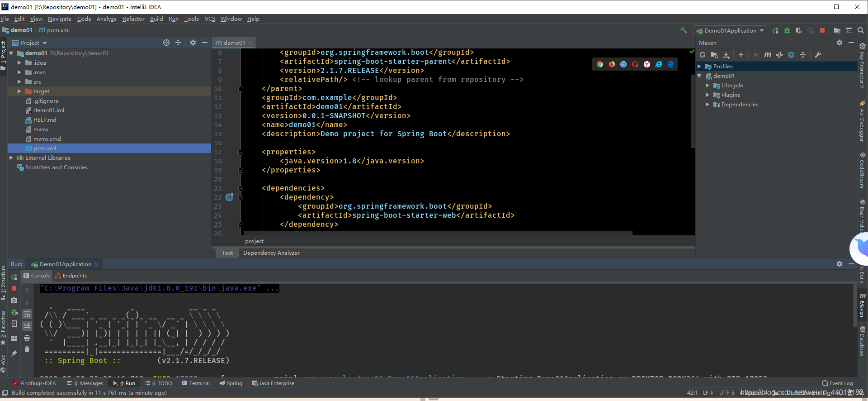The height and width of the screenshot is (401, 868).
Task: Clear console output with trash icon
Action: (27, 349)
